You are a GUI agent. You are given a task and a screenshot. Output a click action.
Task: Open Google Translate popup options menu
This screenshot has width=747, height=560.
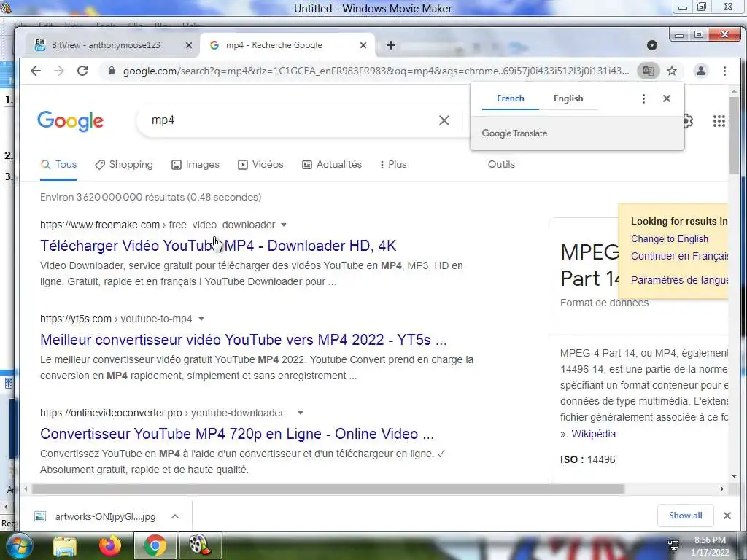tap(643, 98)
